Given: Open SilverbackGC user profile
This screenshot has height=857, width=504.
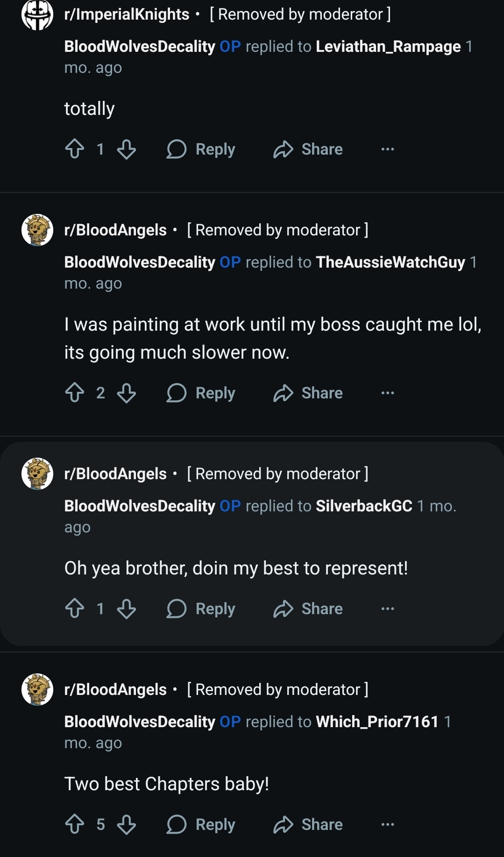Looking at the screenshot, I should pos(364,506).
